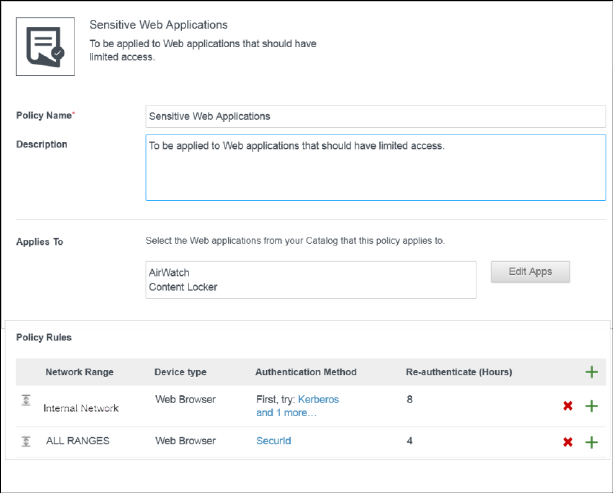Open the SecurId authentication method link
Screen dimensions: 613x493
click(273, 440)
